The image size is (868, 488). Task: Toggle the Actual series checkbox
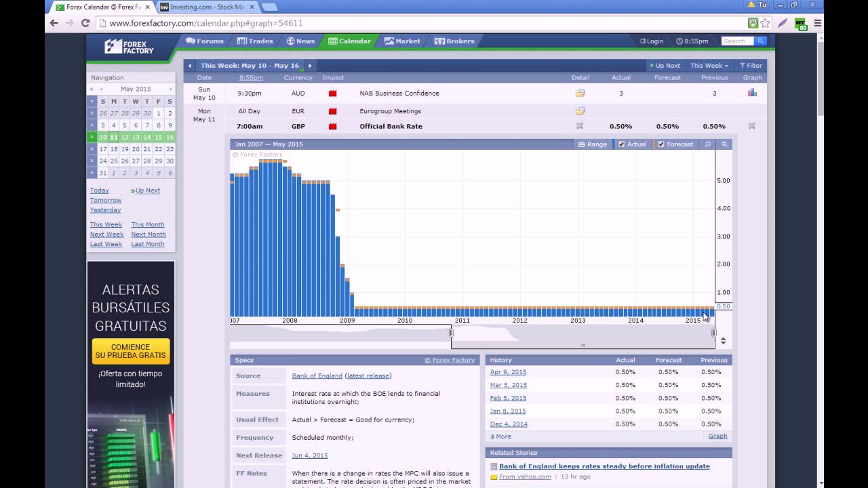tap(620, 144)
